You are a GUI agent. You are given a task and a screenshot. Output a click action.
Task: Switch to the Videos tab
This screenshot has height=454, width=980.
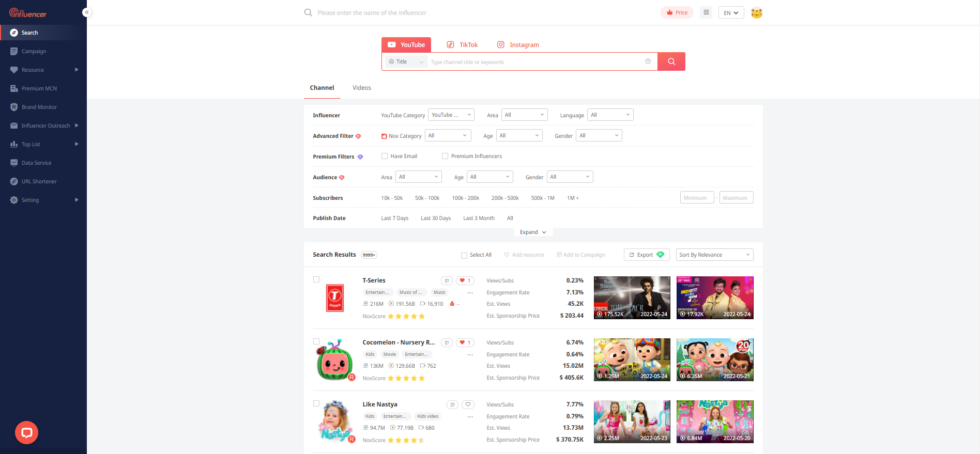click(x=362, y=88)
